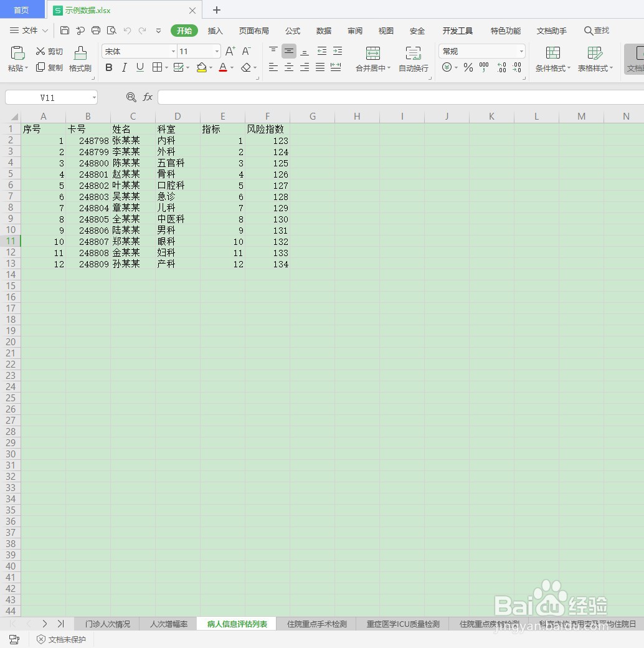
Task: Click 查找 search button
Action: pyautogui.click(x=597, y=31)
